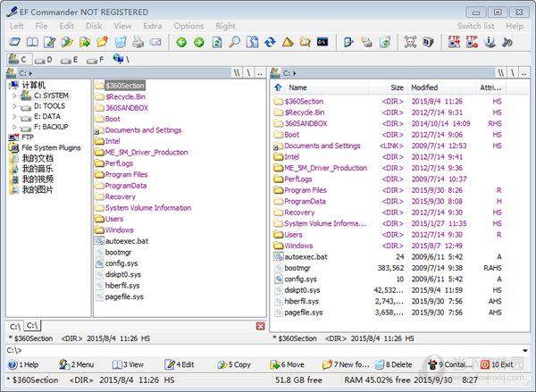Switch to drive D in the drive bar

pos(44,60)
